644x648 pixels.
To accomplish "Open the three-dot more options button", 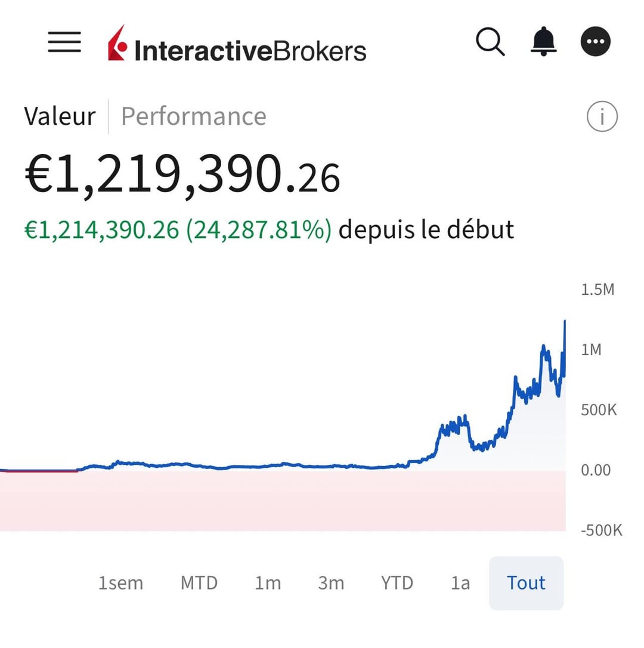I will pos(596,42).
